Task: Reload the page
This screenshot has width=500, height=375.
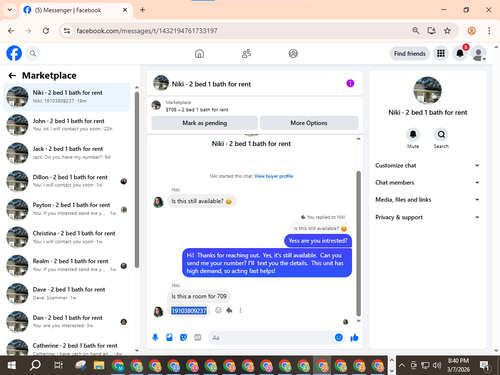Action: pos(46,31)
